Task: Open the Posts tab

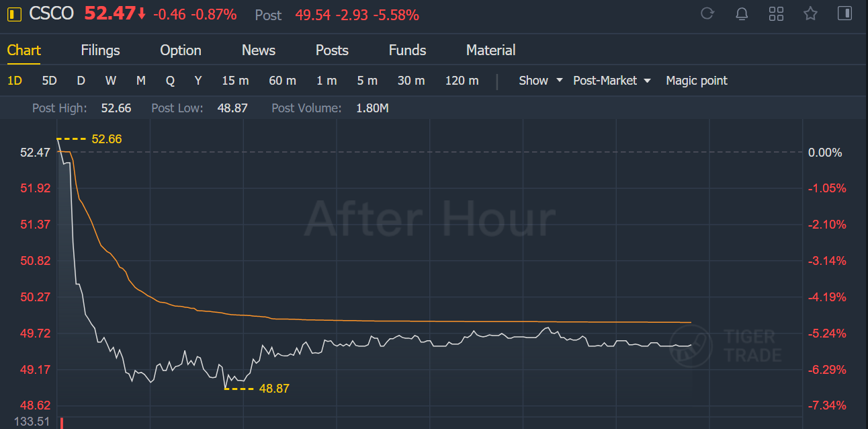Action: click(x=332, y=50)
